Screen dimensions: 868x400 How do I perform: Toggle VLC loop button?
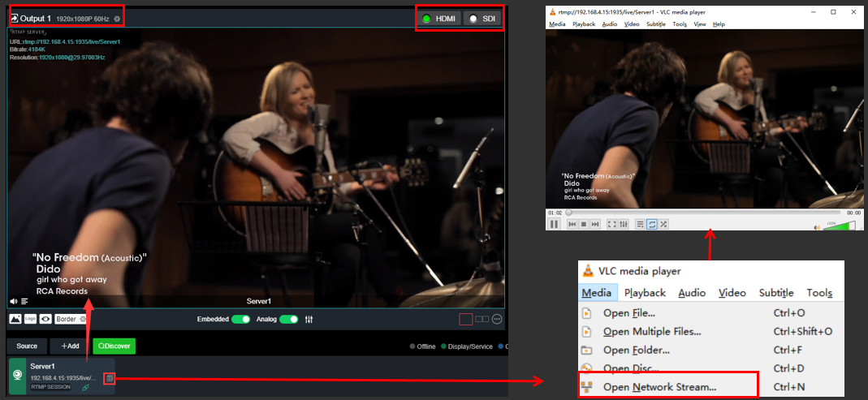(652, 224)
